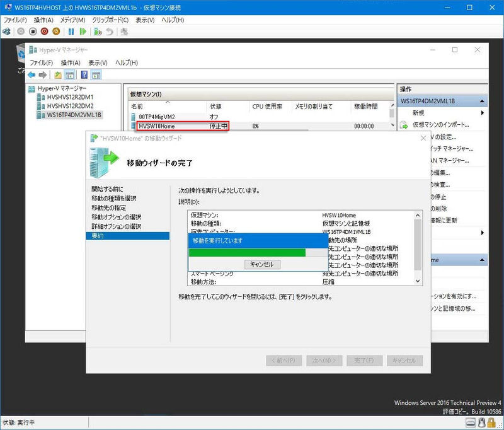Viewport: 504px width, 430px height.
Task: Click the red Shut Down toolbar icon
Action: tap(44, 32)
